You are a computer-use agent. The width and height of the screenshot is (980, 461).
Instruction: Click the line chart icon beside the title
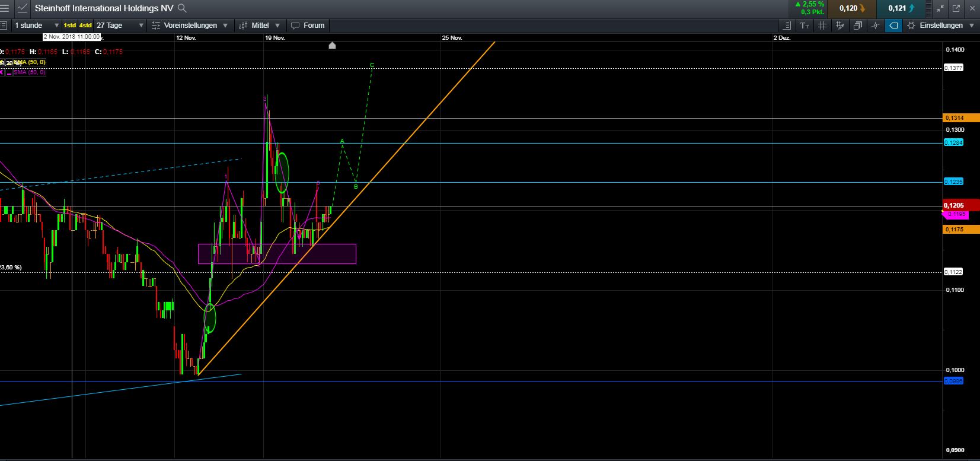(22, 8)
